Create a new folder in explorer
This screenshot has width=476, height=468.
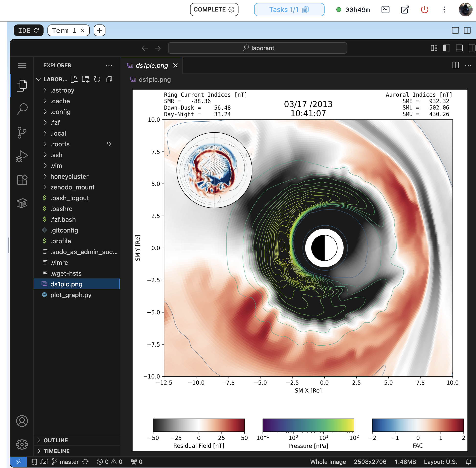click(x=85, y=79)
